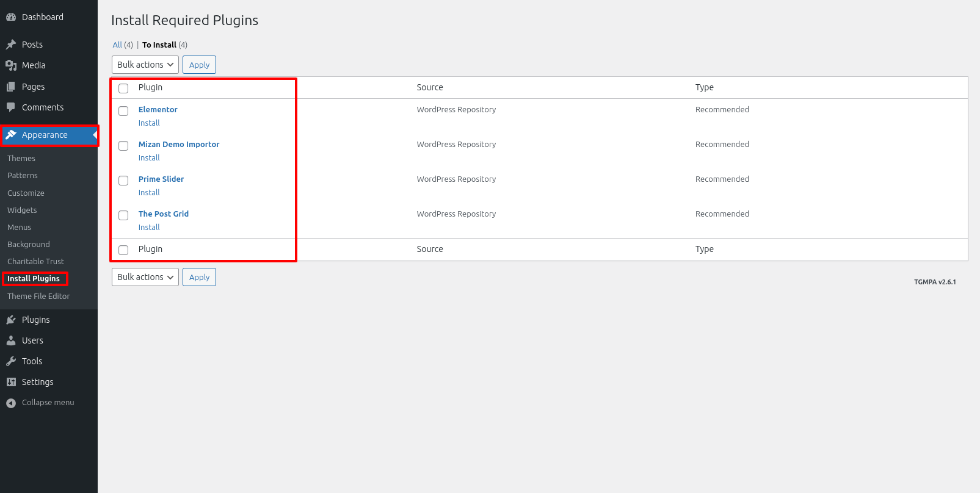Open Themes submenu item
This screenshot has height=493, width=980.
[21, 158]
